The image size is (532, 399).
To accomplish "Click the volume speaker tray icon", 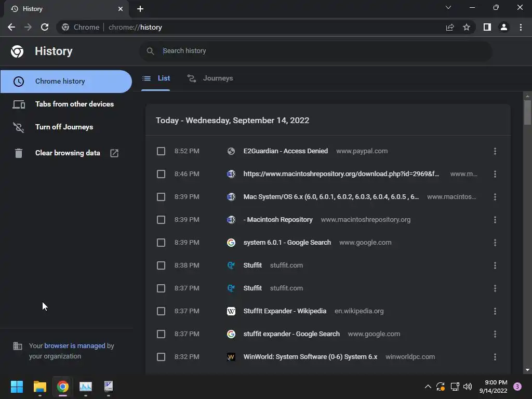I will [x=468, y=387].
